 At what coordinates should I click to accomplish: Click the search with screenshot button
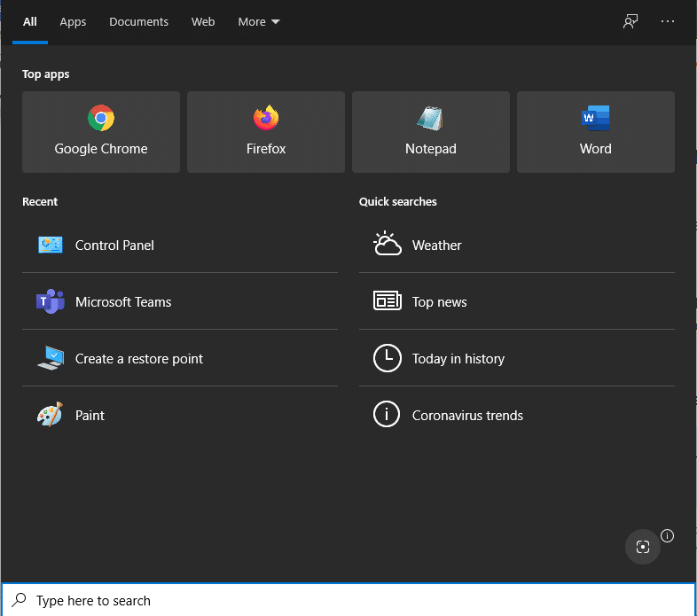pyautogui.click(x=643, y=547)
